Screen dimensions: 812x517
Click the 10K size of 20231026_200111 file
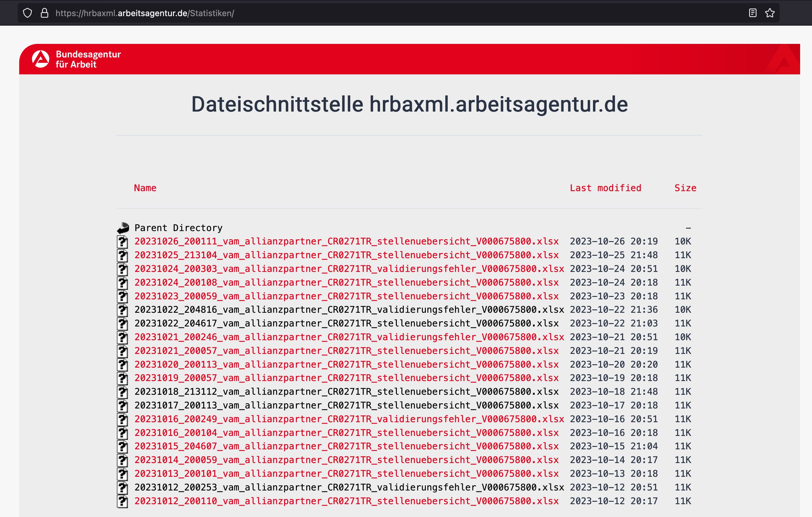click(x=682, y=241)
